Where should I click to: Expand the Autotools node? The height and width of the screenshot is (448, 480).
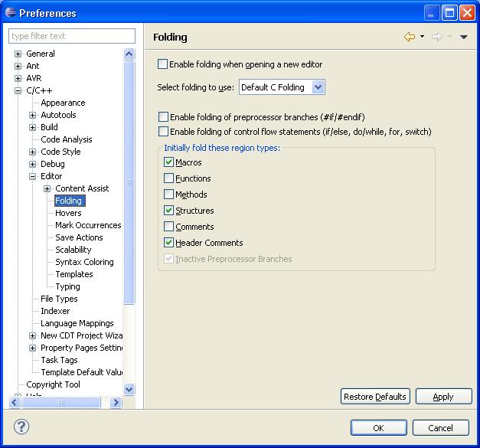[32, 115]
